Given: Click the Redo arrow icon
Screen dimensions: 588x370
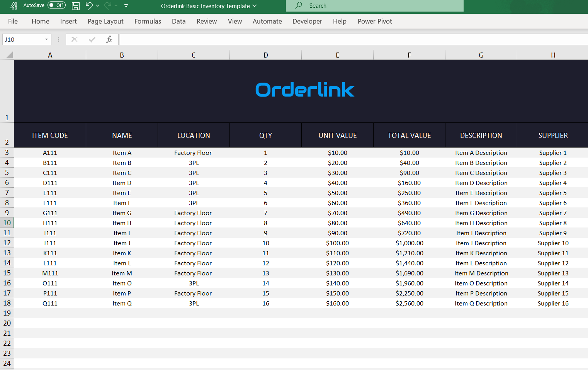Looking at the screenshot, I should pos(108,5).
